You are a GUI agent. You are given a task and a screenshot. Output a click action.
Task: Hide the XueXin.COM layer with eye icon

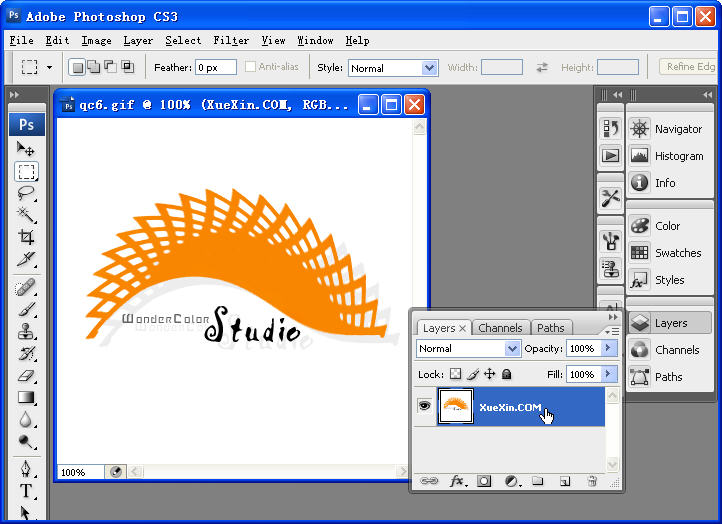tap(425, 405)
